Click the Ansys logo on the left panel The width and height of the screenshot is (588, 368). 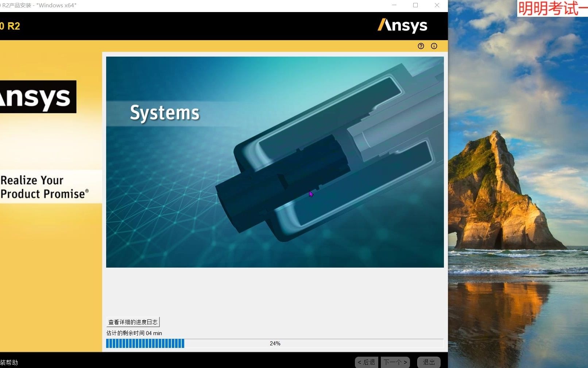tap(36, 96)
